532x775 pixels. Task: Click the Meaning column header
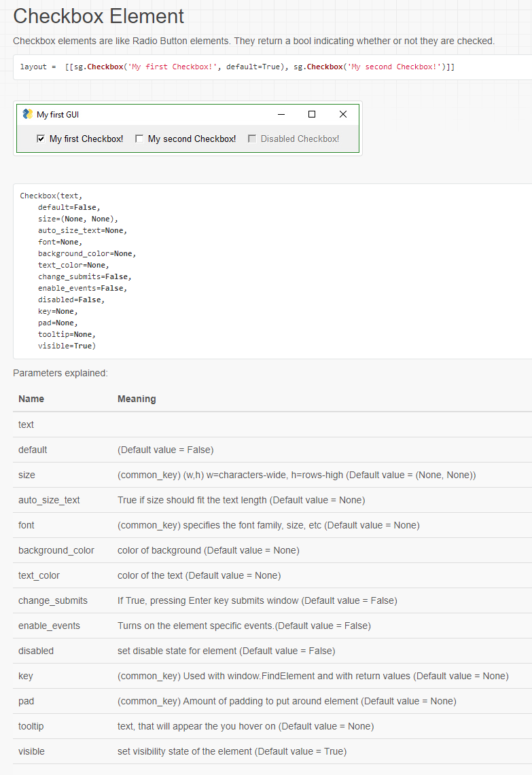[137, 399]
